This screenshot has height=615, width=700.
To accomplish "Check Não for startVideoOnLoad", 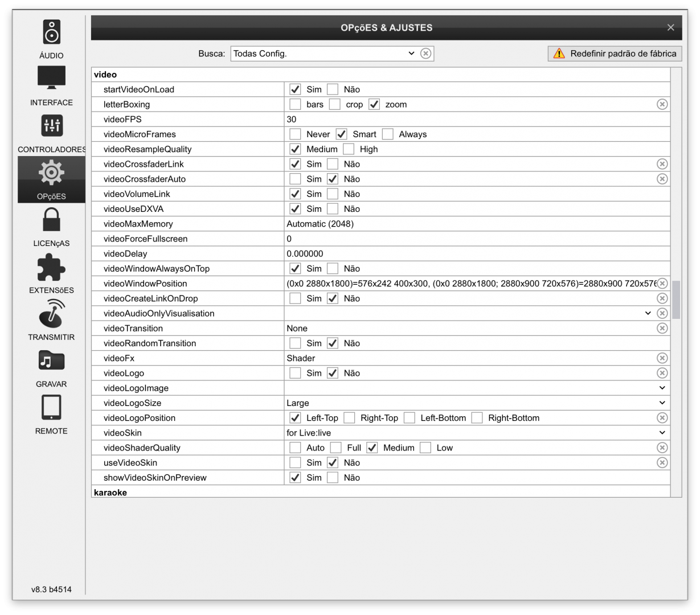I will (333, 89).
